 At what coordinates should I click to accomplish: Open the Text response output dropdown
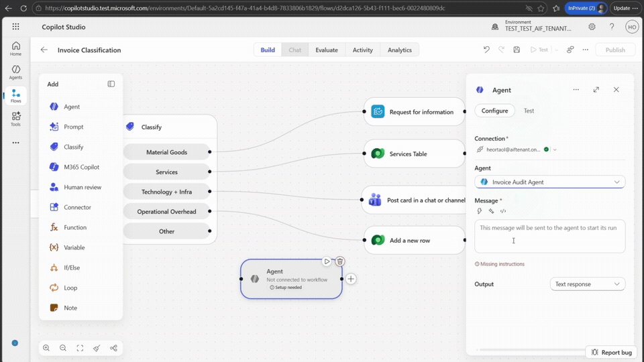pos(588,284)
